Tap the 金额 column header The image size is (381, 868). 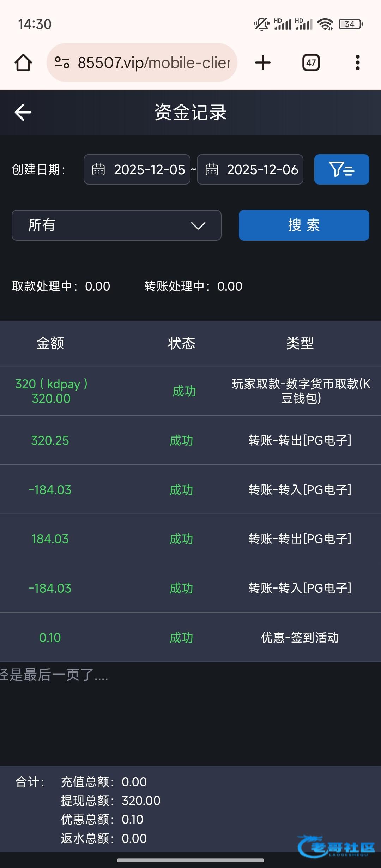coord(50,343)
